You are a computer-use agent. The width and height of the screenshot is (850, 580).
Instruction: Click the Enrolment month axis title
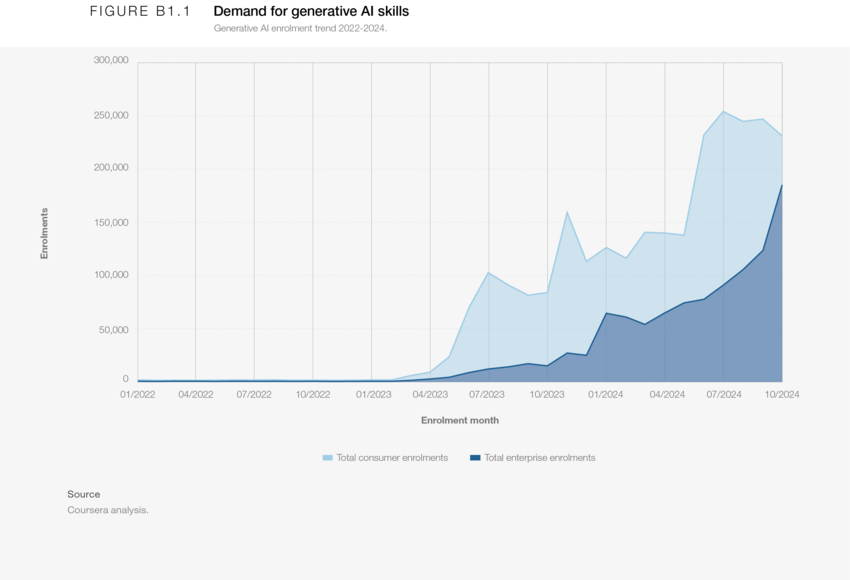(x=461, y=420)
